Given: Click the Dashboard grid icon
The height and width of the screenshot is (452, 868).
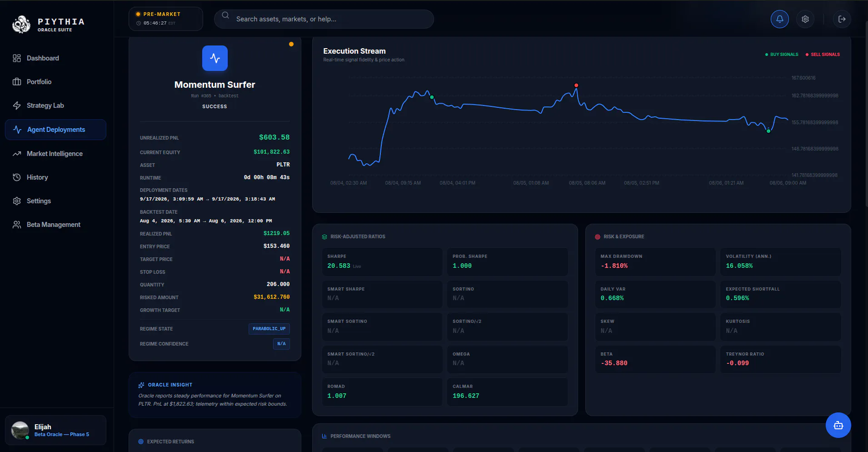Looking at the screenshot, I should pos(17,58).
